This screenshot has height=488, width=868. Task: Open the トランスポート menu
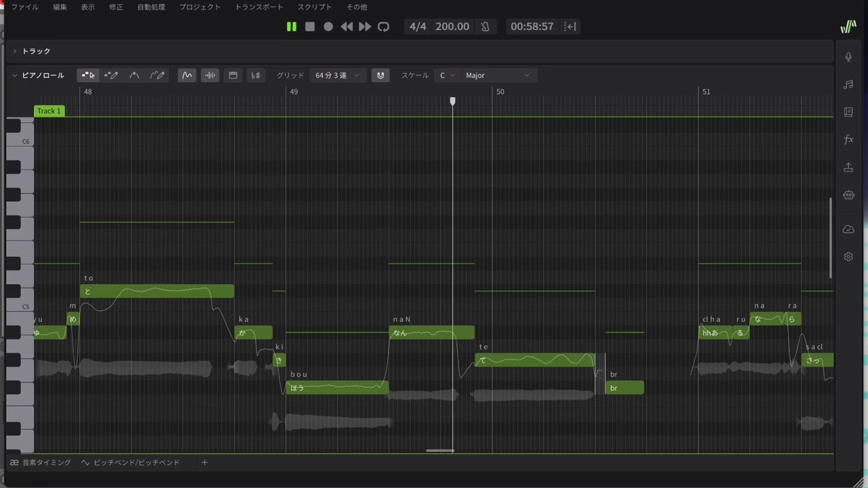pyautogui.click(x=259, y=7)
